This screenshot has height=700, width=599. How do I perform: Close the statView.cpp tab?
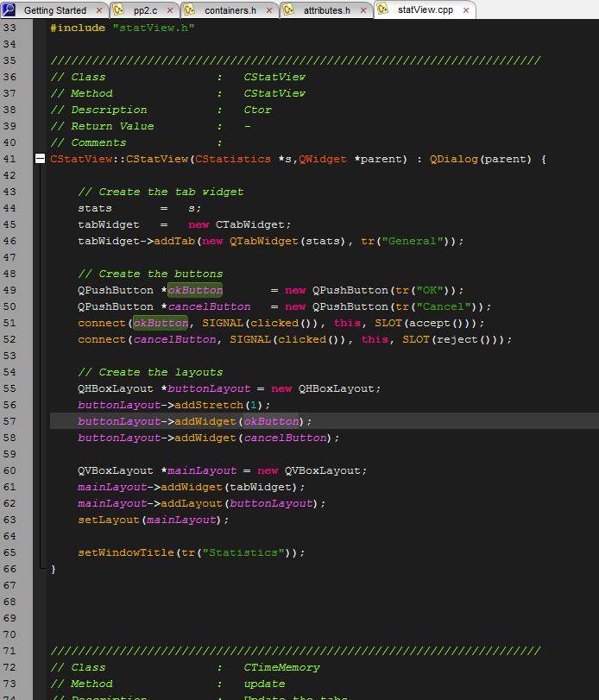467,10
